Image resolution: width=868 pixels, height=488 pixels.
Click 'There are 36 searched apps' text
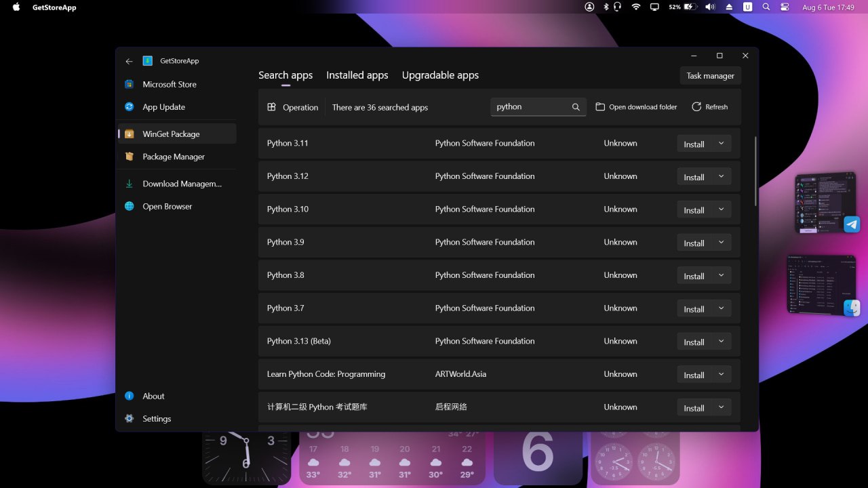pyautogui.click(x=380, y=108)
